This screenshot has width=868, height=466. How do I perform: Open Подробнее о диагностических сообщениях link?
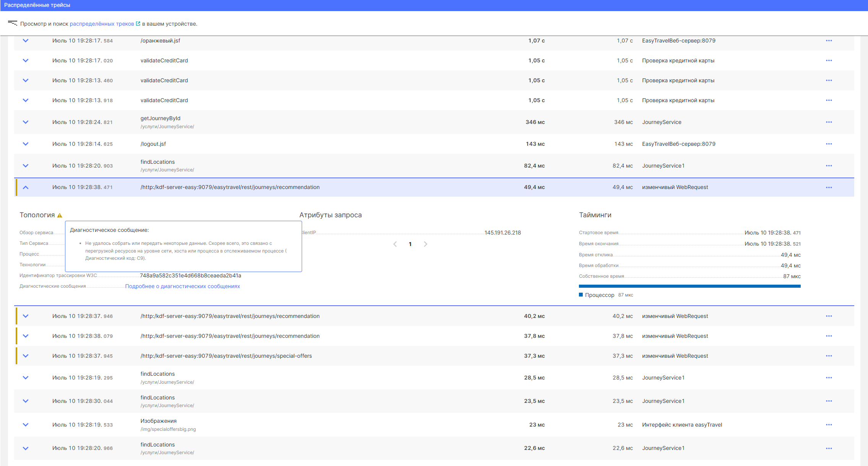(182, 286)
